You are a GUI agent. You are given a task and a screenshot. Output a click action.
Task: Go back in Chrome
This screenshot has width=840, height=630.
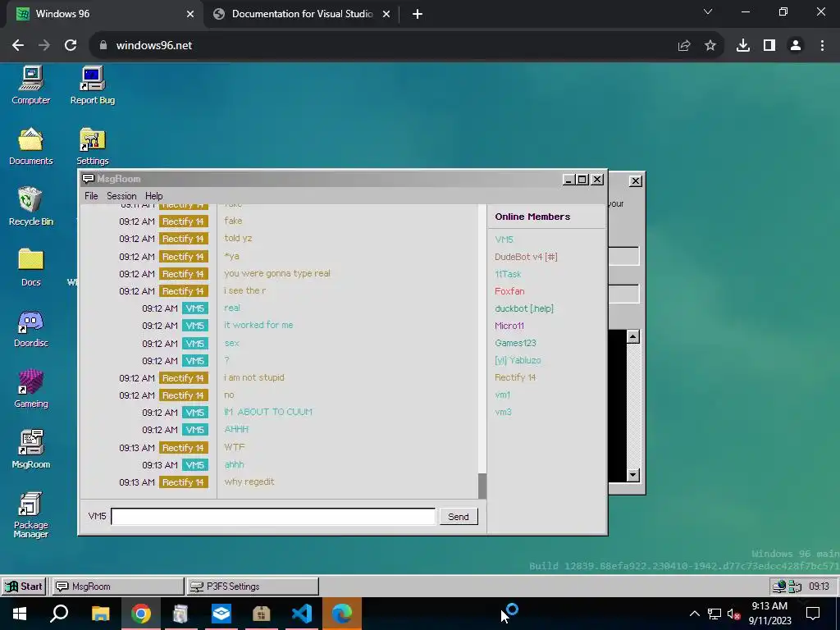tap(18, 46)
